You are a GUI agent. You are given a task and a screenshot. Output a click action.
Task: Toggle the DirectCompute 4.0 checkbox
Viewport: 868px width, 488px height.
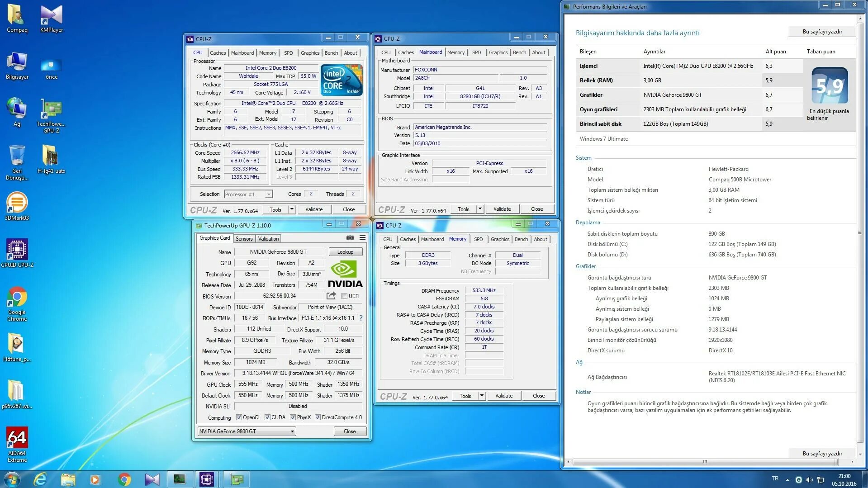(318, 417)
